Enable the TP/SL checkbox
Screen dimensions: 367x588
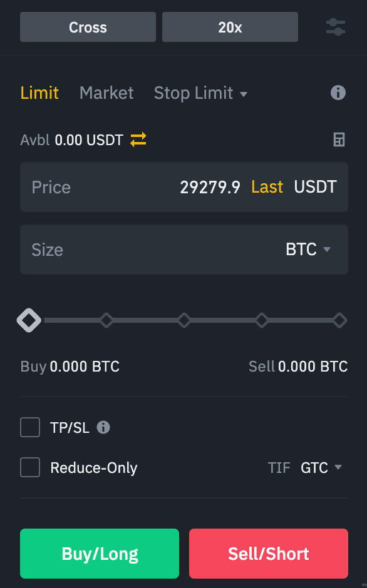coord(29,427)
